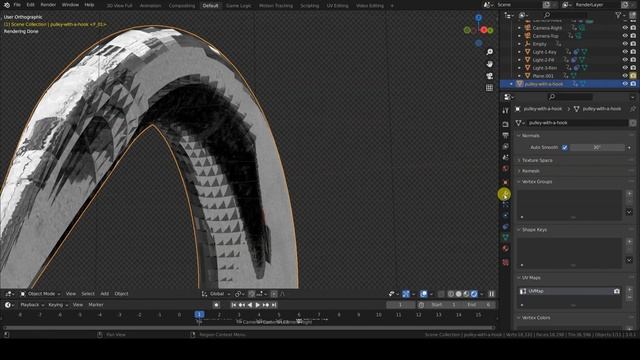The height and width of the screenshot is (360, 640).
Task: Collapse the Normals panel
Action: pyautogui.click(x=531, y=136)
